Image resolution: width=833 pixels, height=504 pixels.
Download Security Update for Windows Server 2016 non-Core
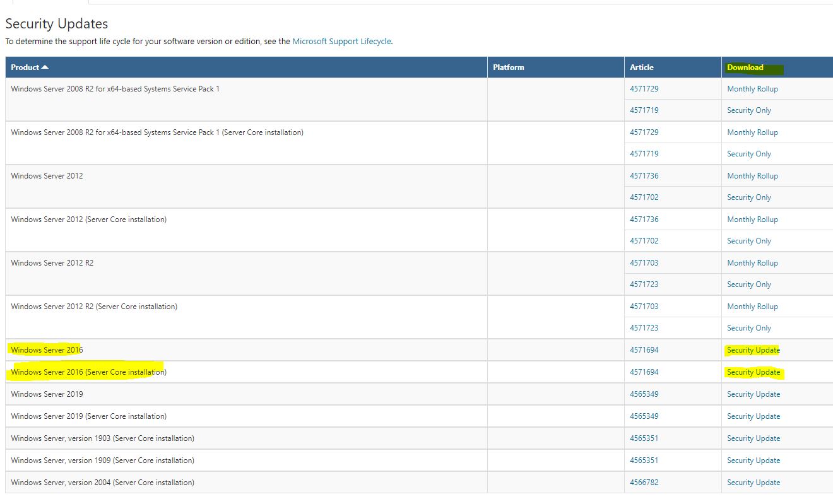pos(753,350)
